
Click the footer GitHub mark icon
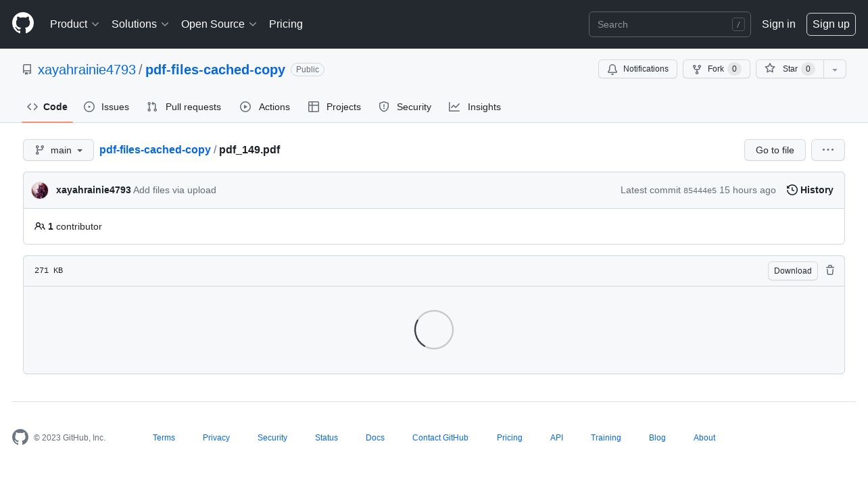[20, 437]
